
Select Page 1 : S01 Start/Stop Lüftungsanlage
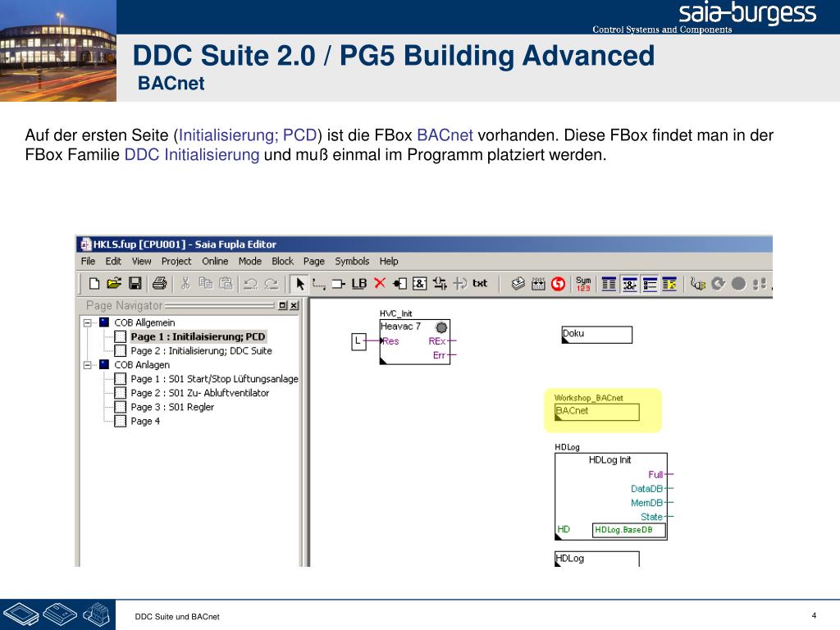(x=214, y=379)
